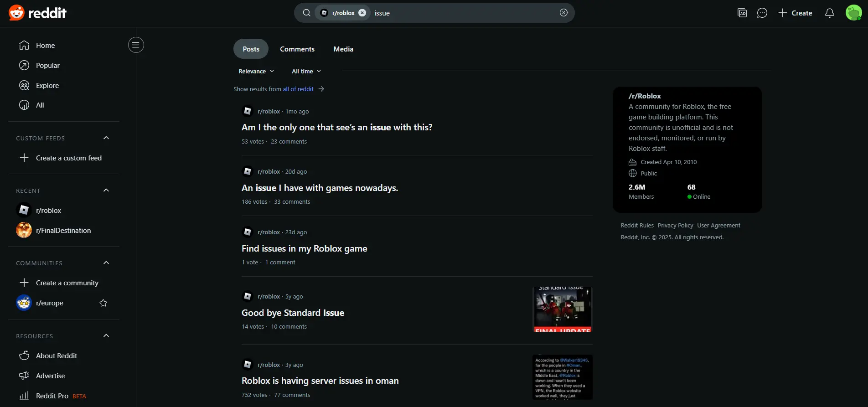
Task: Click r/roblox link on 20d ago post
Action: tap(269, 172)
